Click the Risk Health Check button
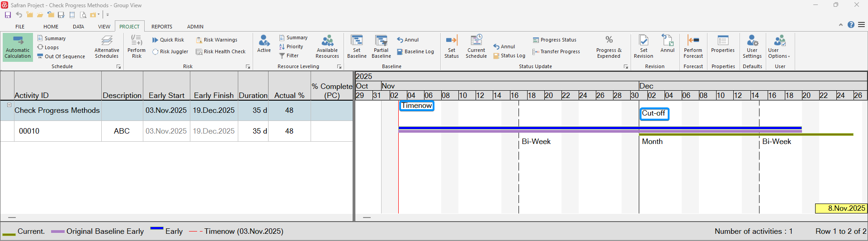The image size is (868, 241). [x=221, y=52]
